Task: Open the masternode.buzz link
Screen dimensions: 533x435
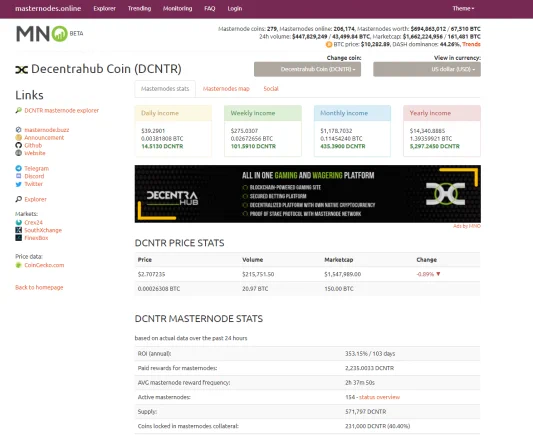Action: click(x=47, y=130)
